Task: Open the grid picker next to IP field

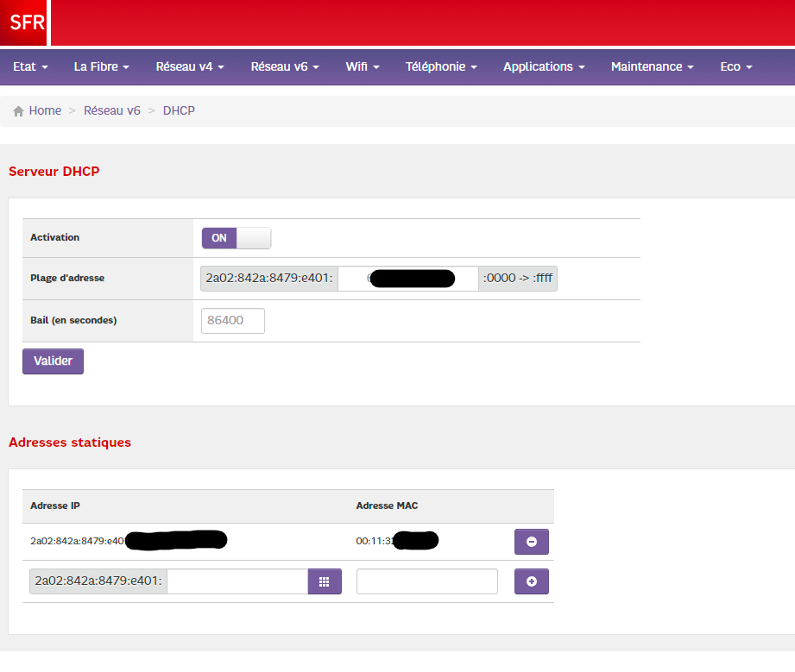Action: coord(325,581)
